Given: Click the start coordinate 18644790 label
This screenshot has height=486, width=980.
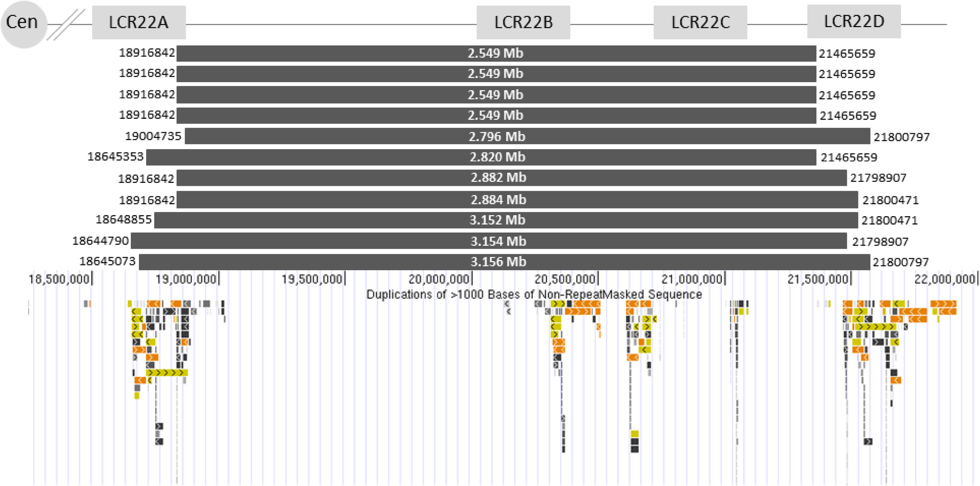Looking at the screenshot, I should point(100,241).
